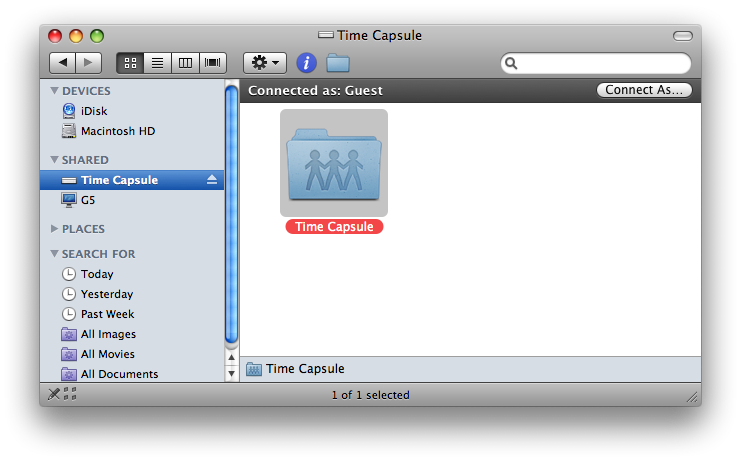The image size is (741, 461).
Task: Click the write-protected crossed pencil icon
Action: 54,394
